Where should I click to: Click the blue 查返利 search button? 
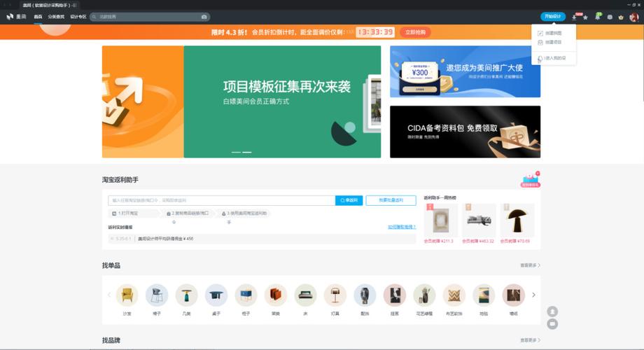point(349,200)
